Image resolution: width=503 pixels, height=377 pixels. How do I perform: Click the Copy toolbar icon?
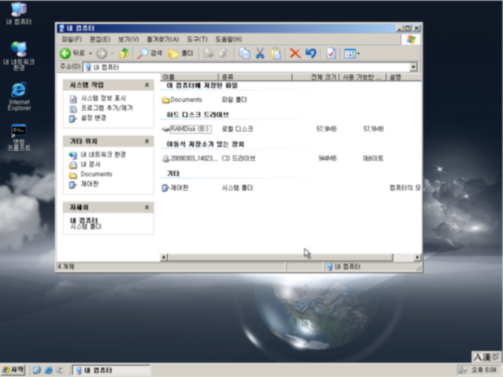click(x=244, y=53)
